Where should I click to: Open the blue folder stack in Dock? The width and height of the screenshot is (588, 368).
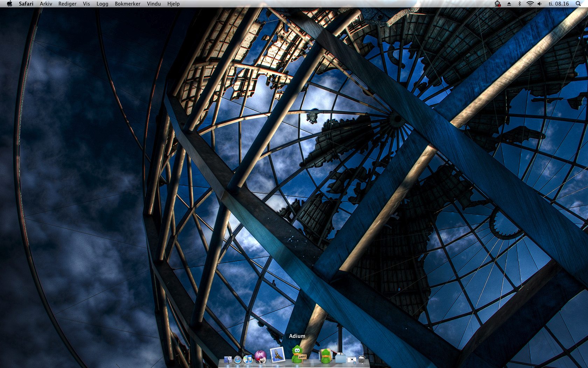[341, 358]
